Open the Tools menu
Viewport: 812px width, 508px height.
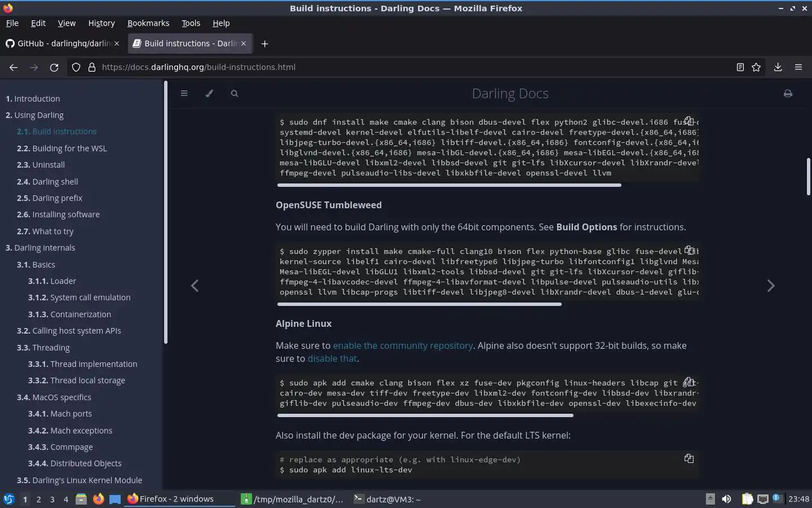191,23
